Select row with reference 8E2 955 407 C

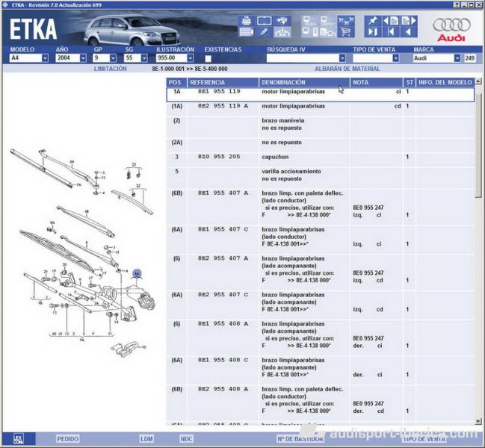pyautogui.click(x=321, y=305)
